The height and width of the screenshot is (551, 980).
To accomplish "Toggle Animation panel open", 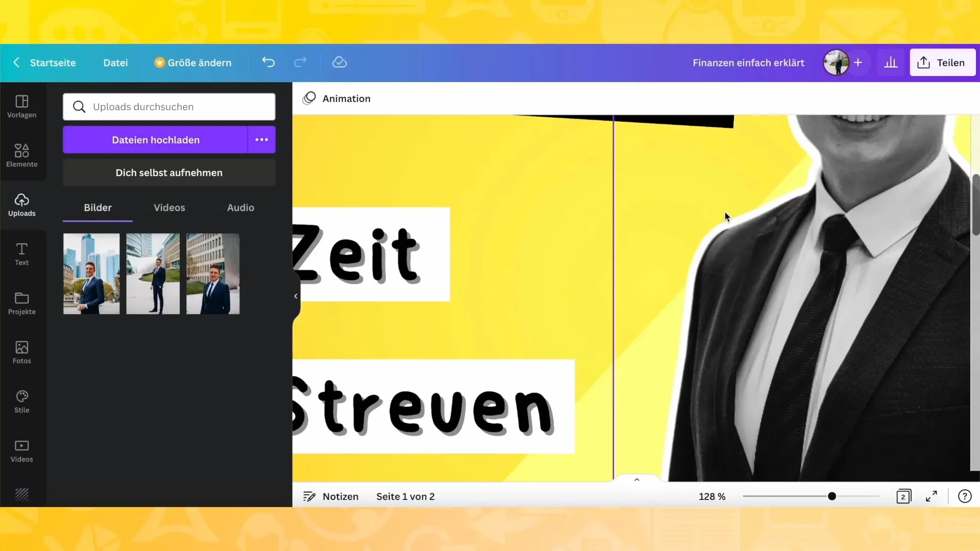I will 337,98.
